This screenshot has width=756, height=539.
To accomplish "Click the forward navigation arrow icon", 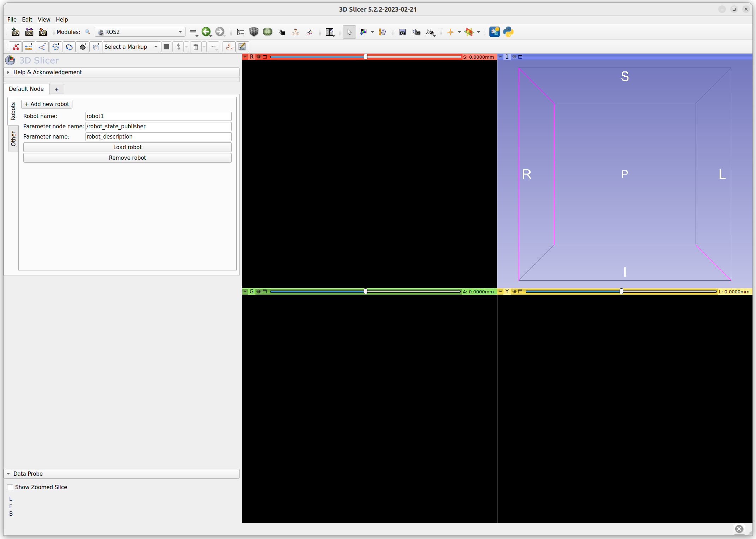I will (220, 31).
